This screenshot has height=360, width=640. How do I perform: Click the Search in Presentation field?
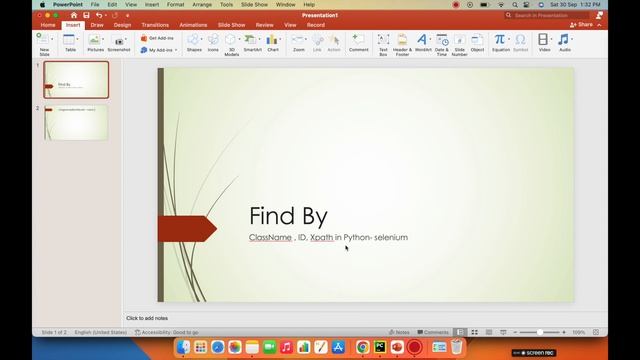(x=547, y=15)
